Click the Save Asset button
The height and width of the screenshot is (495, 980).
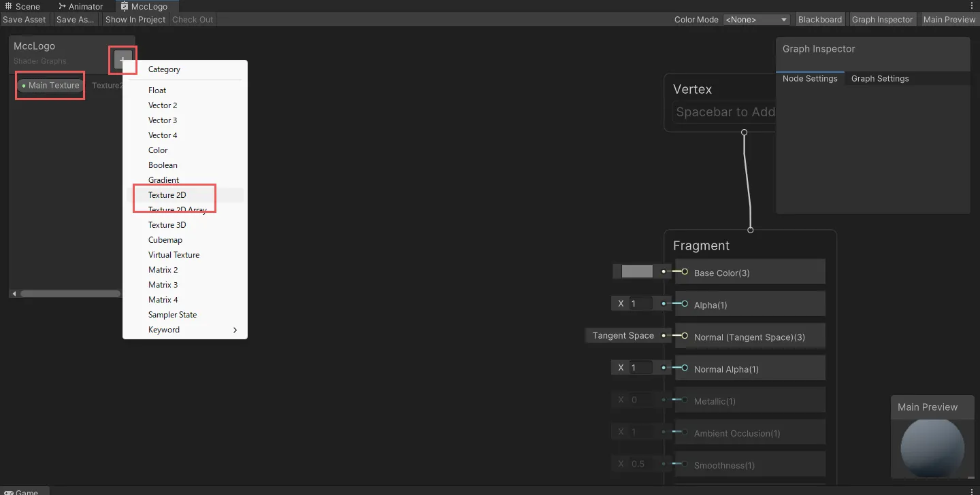tap(24, 20)
